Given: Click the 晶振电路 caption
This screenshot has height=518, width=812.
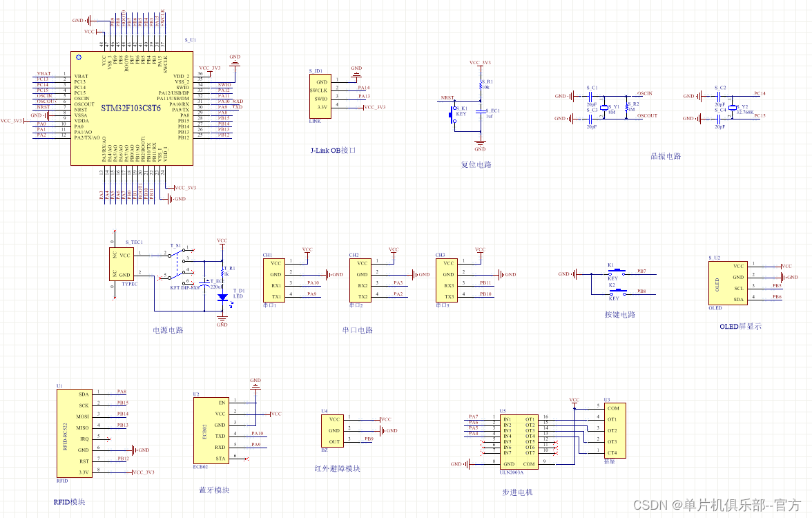Looking at the screenshot, I should coord(666,156).
